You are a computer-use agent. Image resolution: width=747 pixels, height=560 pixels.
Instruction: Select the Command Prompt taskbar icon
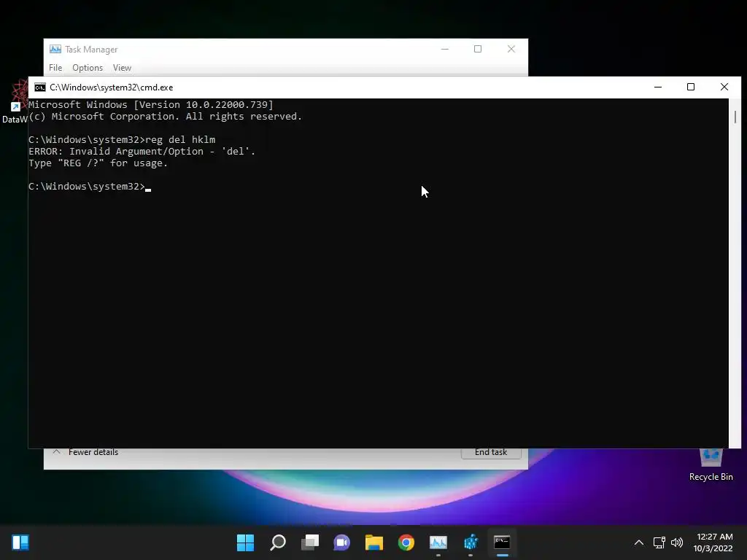pos(502,542)
